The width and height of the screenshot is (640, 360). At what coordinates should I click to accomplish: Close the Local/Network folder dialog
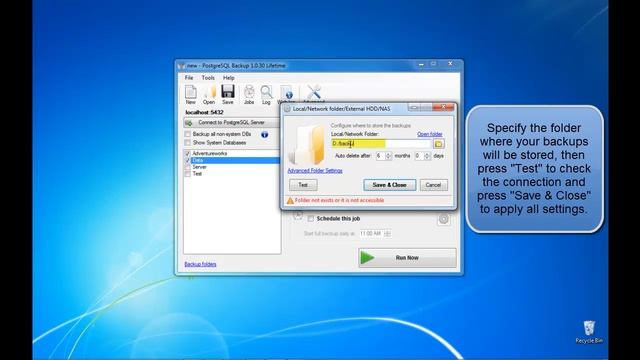443,107
